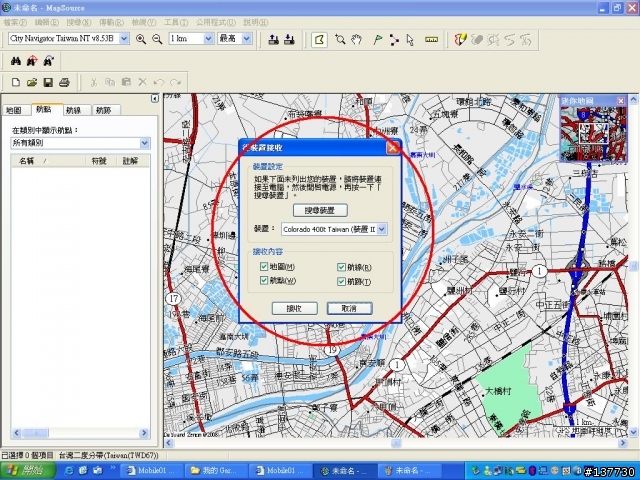Screen dimensions: 640x480
Task: Select the hand pan tool
Action: [356, 40]
